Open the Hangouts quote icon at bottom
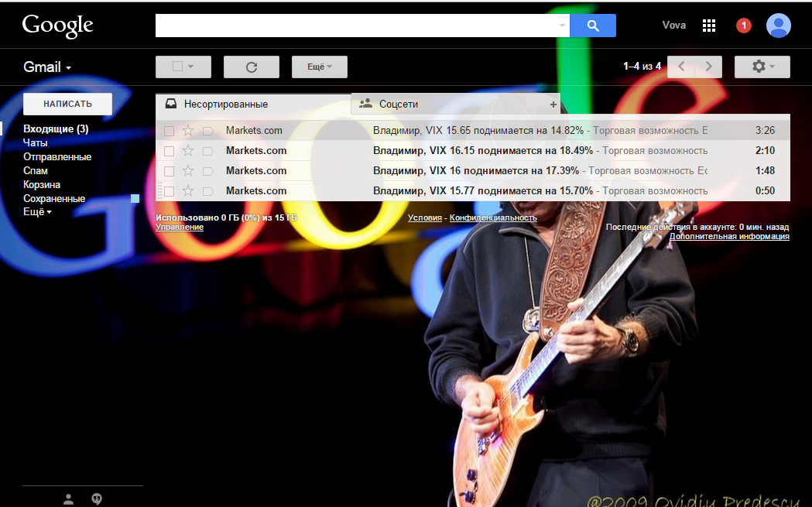The image size is (812, 507). pyautogui.click(x=97, y=499)
